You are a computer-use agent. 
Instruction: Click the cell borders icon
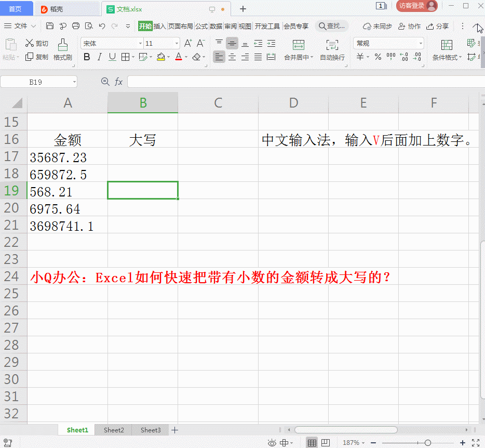coord(125,57)
